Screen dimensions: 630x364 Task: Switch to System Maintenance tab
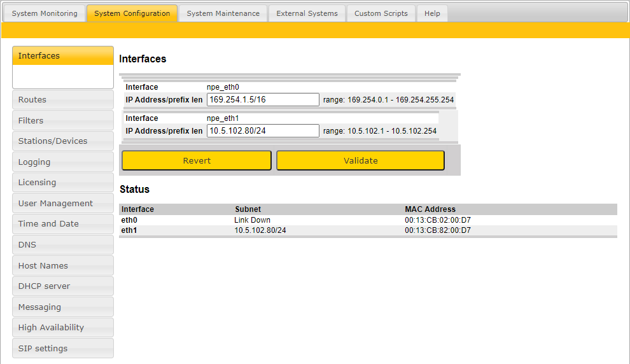click(223, 13)
